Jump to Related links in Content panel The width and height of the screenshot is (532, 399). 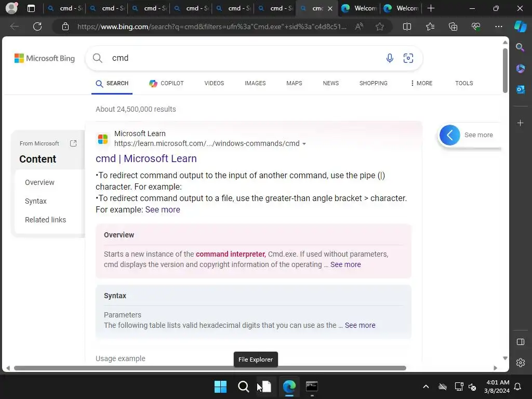(x=46, y=220)
